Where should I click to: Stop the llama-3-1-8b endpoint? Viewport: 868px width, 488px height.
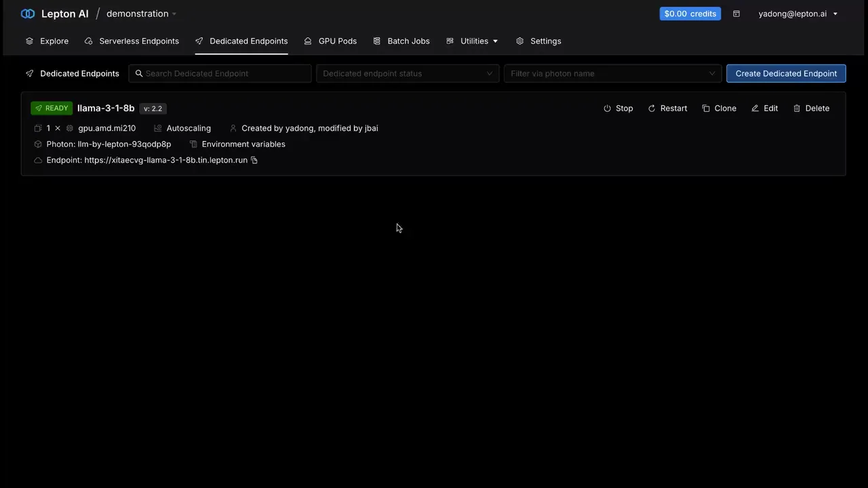(x=618, y=108)
